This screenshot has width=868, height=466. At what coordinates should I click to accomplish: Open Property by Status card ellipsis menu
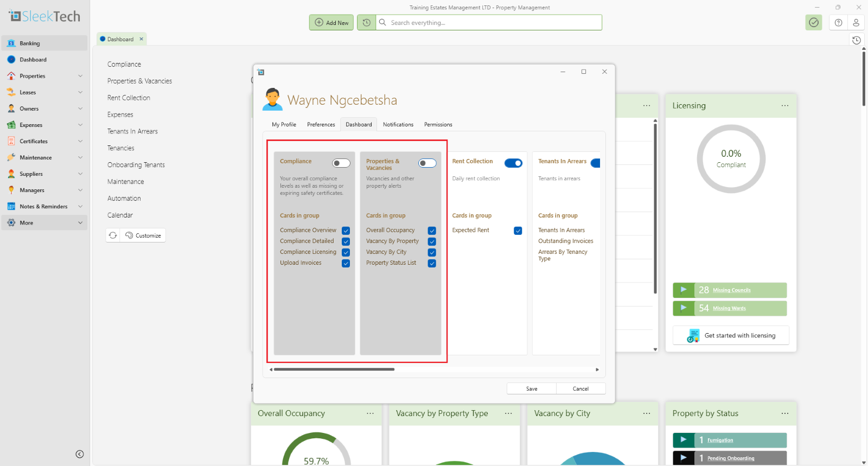point(785,413)
